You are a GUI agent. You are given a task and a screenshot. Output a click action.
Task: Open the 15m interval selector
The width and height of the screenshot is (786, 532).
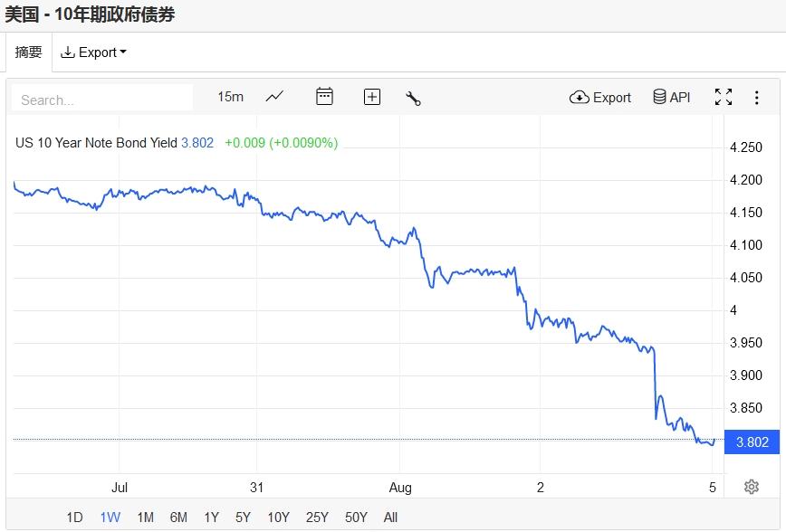(230, 97)
